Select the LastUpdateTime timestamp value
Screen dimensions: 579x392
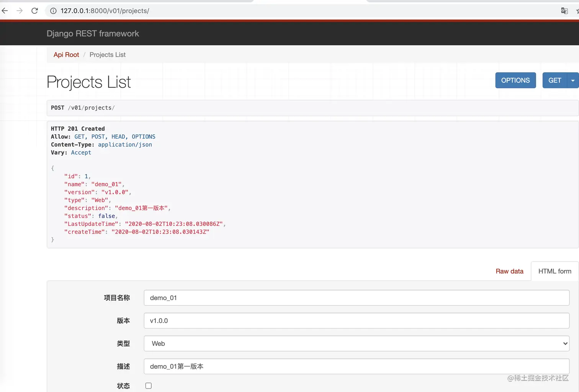point(174,224)
